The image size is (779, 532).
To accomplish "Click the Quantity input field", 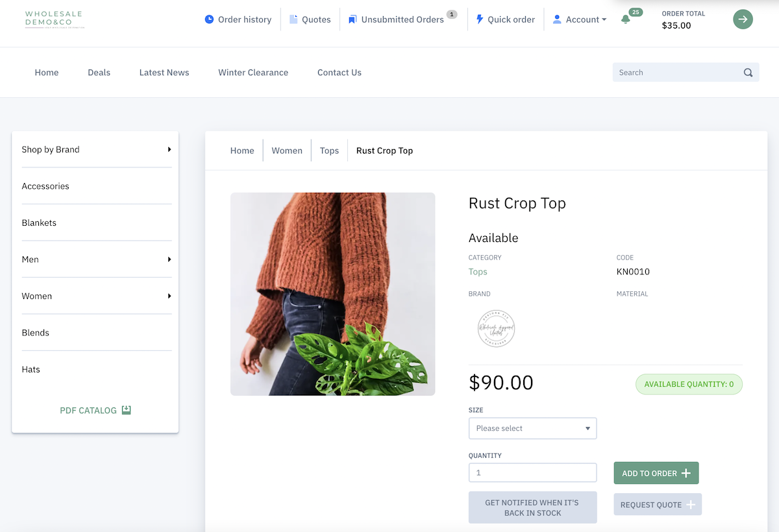I will tap(532, 473).
